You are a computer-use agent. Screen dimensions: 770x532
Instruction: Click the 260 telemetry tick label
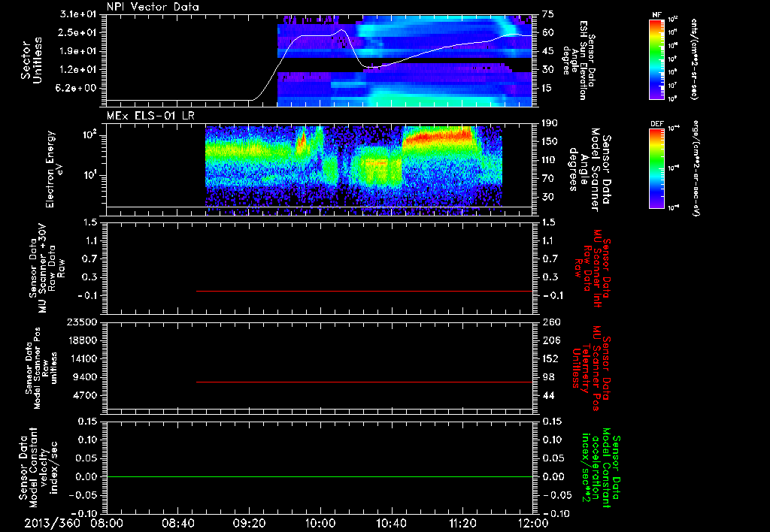(550, 322)
